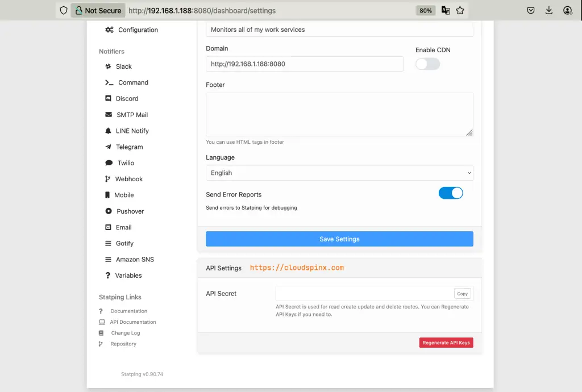The height and width of the screenshot is (392, 582).
Task: Disable Send Error Reports
Action: click(x=451, y=193)
